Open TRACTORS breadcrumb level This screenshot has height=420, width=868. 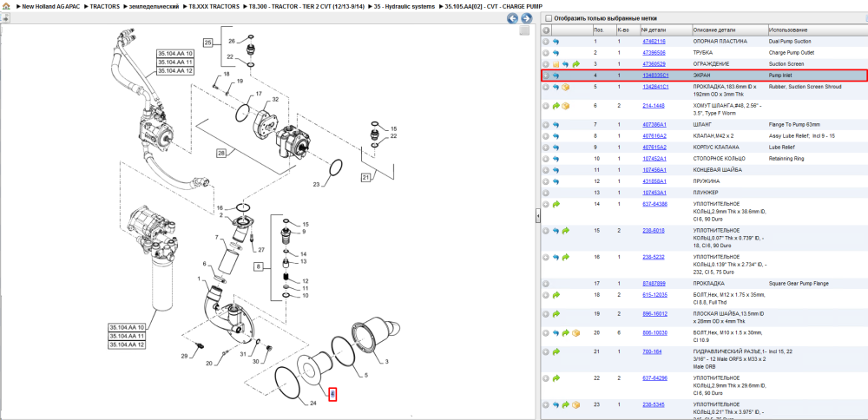click(x=105, y=7)
